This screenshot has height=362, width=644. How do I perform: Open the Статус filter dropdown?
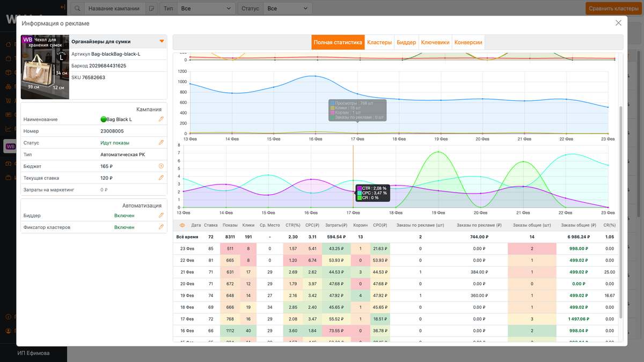point(288,9)
